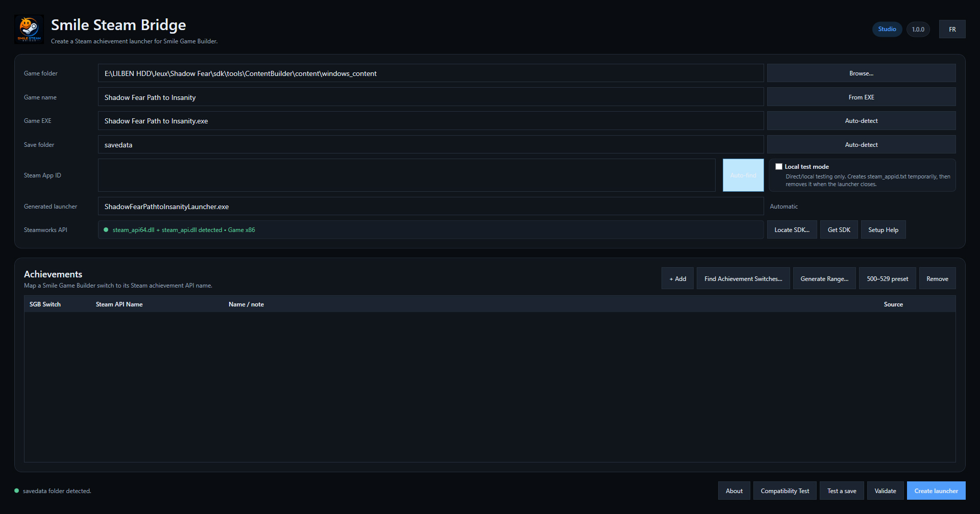Click the green savedata status dot
This screenshot has width=980, height=514.
click(x=17, y=491)
